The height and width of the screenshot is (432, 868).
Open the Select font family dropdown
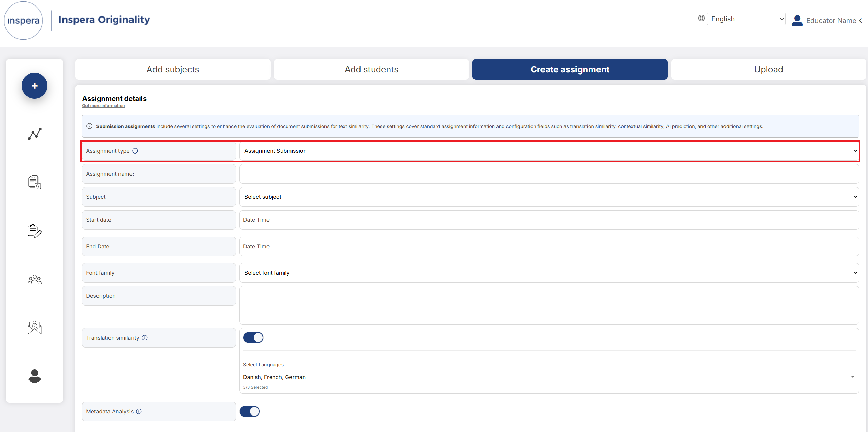tap(549, 273)
